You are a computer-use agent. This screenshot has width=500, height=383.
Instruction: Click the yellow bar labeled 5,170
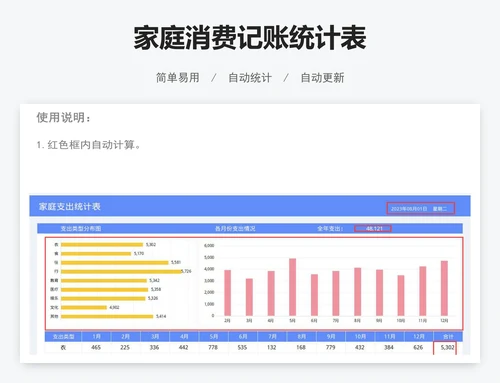96,254
